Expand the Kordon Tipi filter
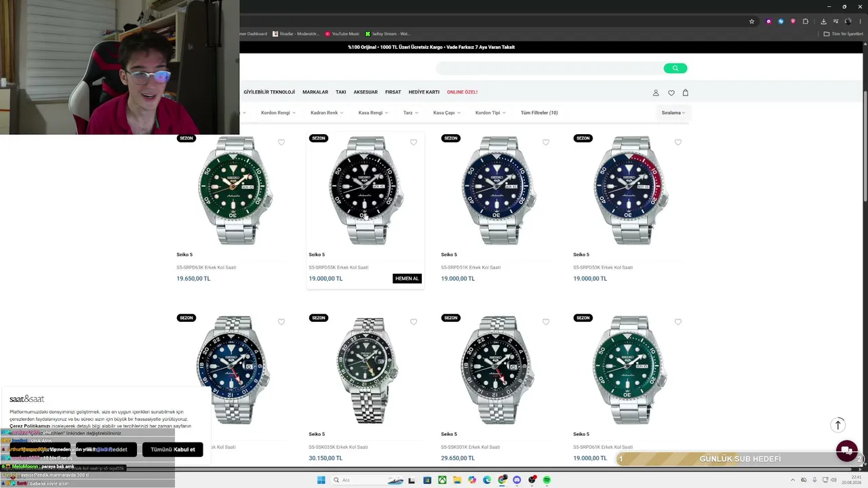 [x=490, y=113]
